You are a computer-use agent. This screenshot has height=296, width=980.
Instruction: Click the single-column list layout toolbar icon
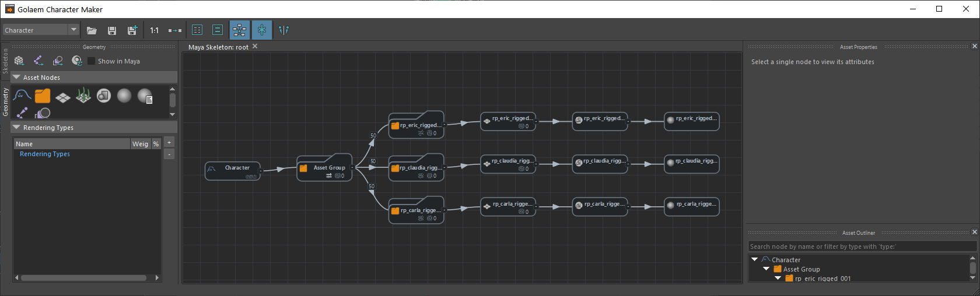(218, 30)
